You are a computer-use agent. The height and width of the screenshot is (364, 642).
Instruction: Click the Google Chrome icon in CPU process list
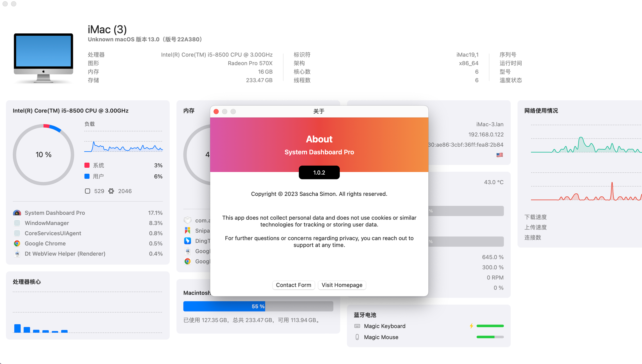(17, 243)
